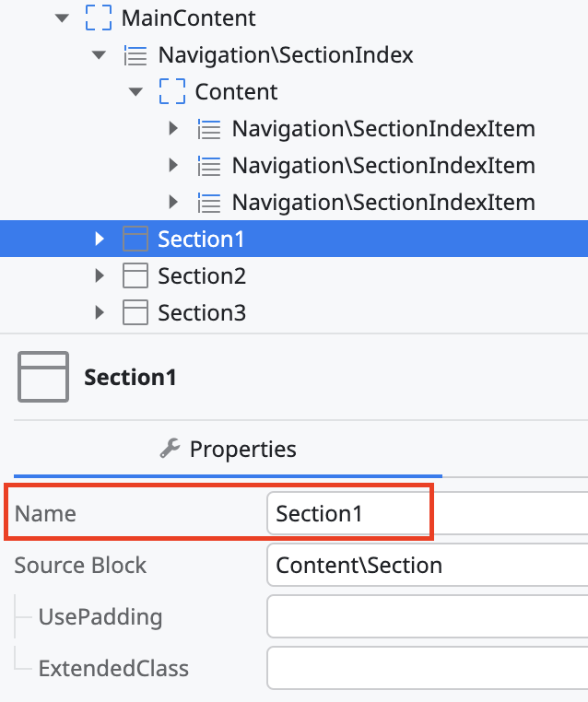Click the Section1 block icon in tree
Screen dimensions: 588x702
(135, 240)
